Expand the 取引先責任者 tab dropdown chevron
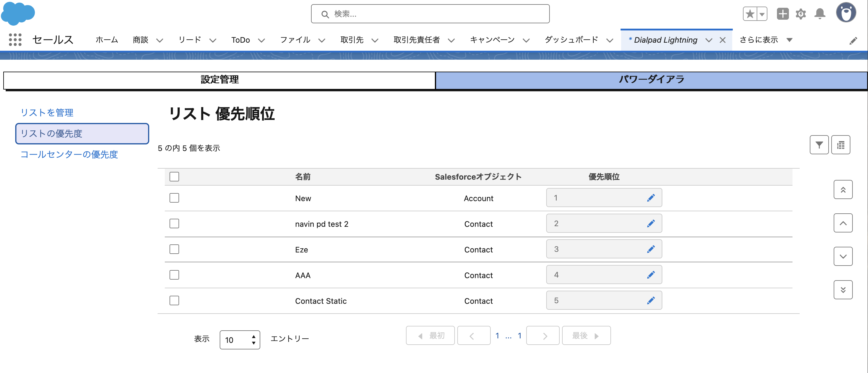Screen dimensions: 868x373 [451, 41]
